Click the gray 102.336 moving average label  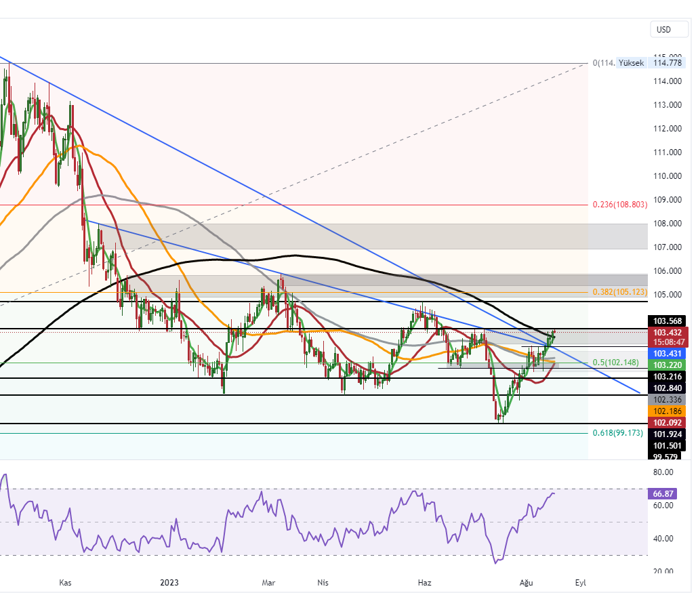[668, 400]
